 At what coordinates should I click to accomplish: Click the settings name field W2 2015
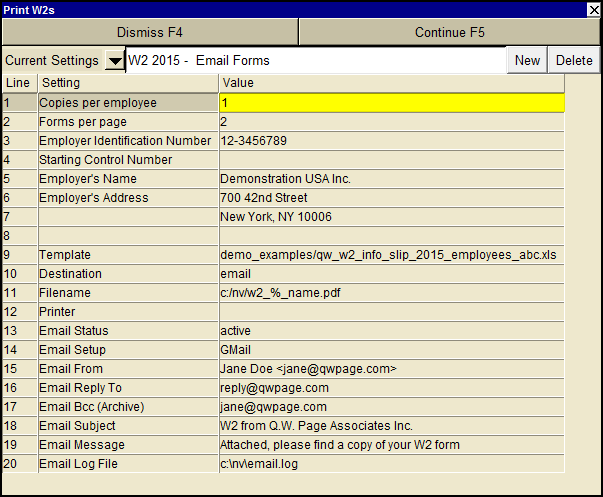315,61
